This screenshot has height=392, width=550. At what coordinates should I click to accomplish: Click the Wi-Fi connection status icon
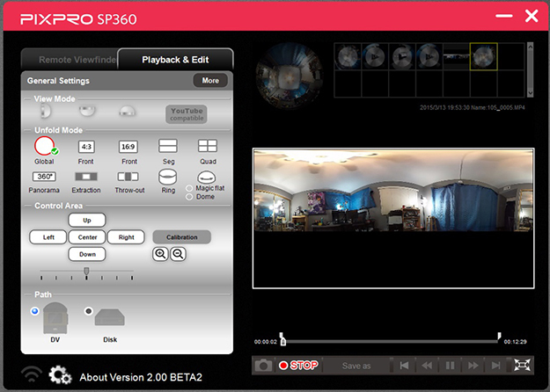click(32, 374)
